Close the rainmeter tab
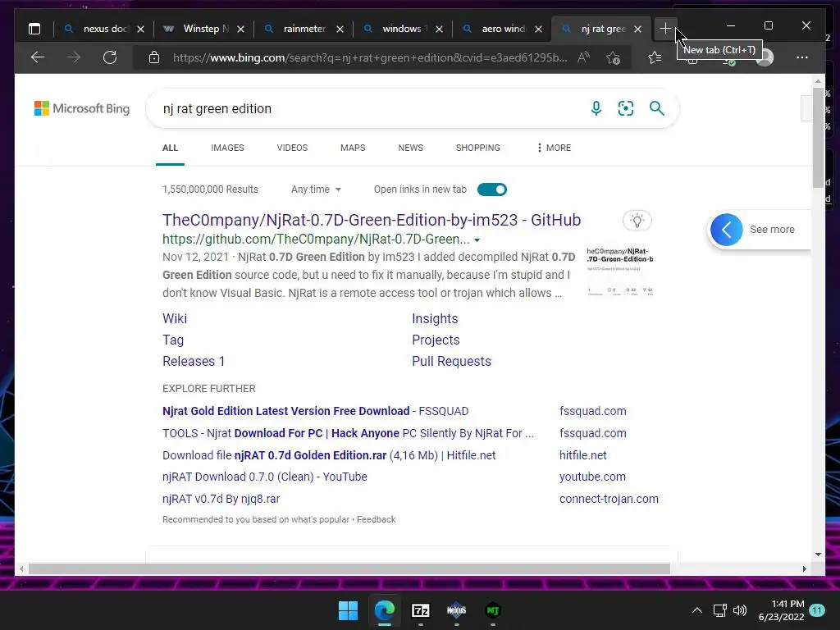840x630 pixels. (x=340, y=29)
